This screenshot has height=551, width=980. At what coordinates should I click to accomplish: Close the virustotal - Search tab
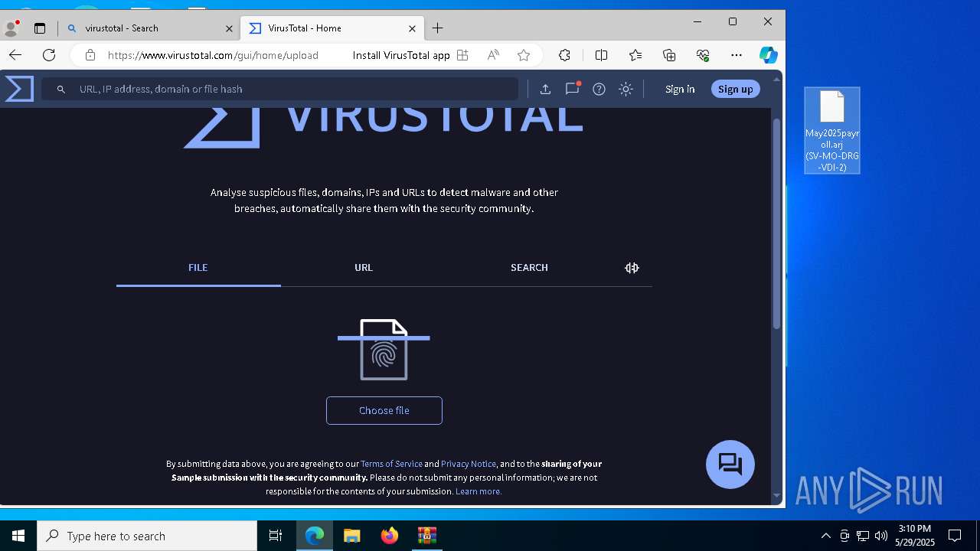click(229, 28)
